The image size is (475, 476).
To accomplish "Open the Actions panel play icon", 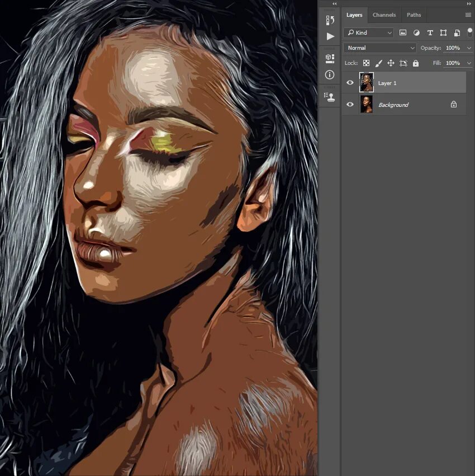I will pyautogui.click(x=330, y=36).
